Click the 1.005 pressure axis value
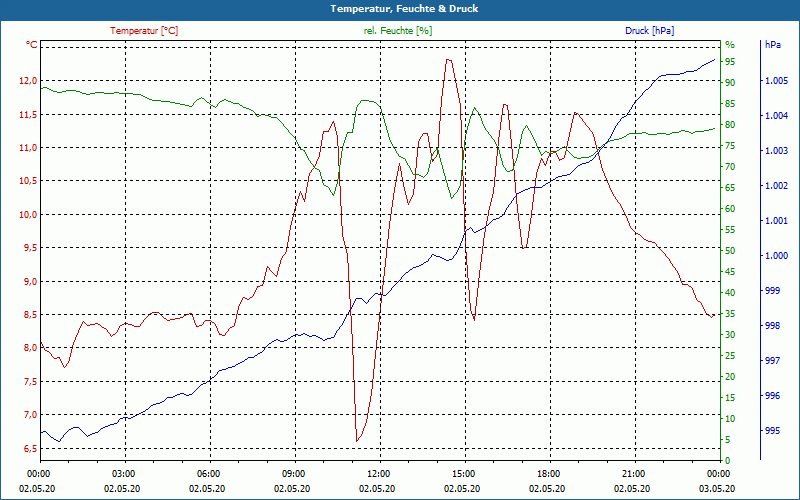 tap(777, 81)
